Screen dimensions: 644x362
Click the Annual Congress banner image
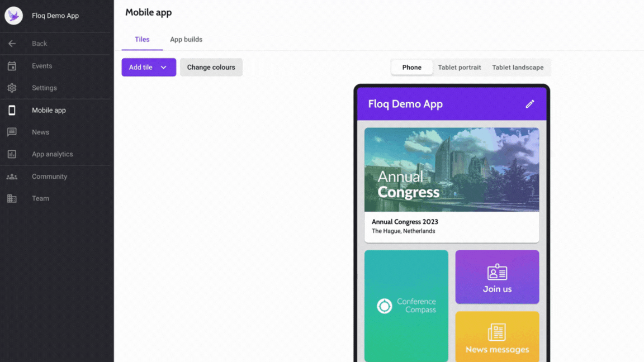click(x=452, y=169)
